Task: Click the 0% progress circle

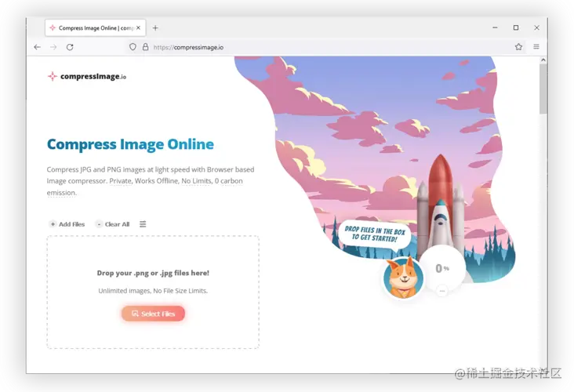Action: pyautogui.click(x=442, y=268)
